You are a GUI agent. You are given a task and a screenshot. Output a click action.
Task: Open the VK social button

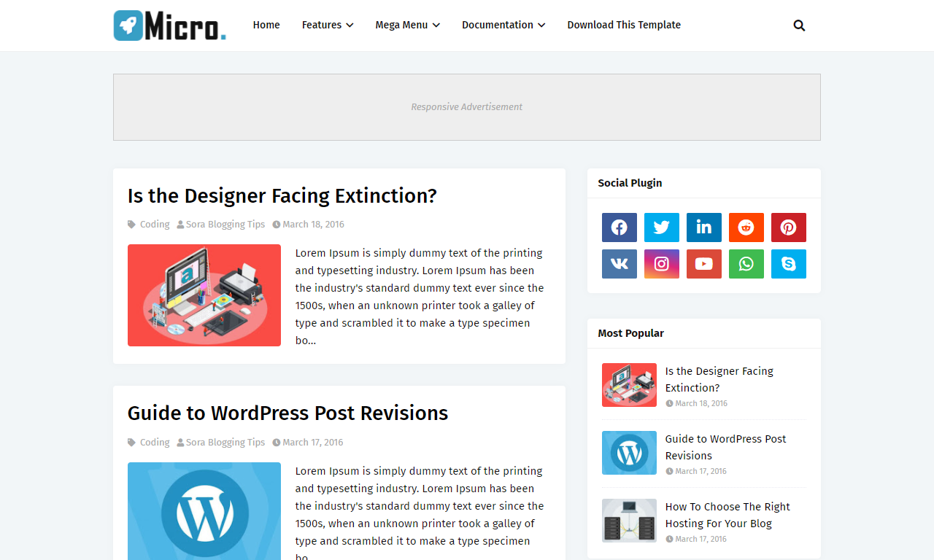620,264
